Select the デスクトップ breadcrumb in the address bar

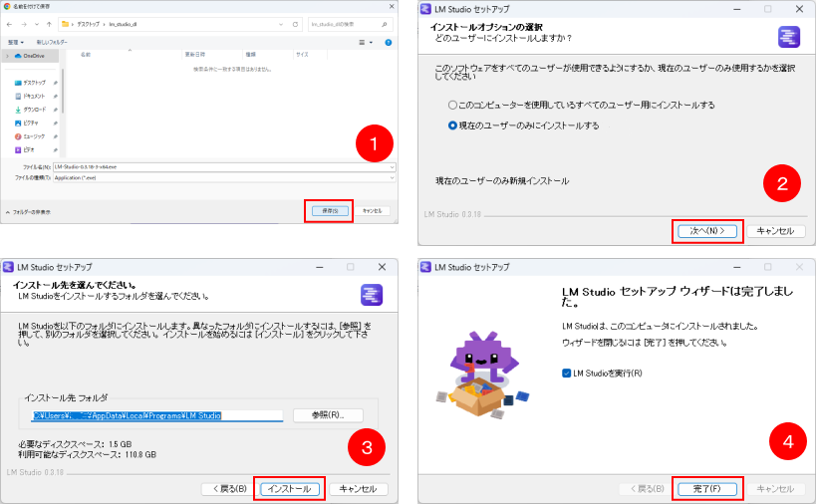click(x=88, y=25)
